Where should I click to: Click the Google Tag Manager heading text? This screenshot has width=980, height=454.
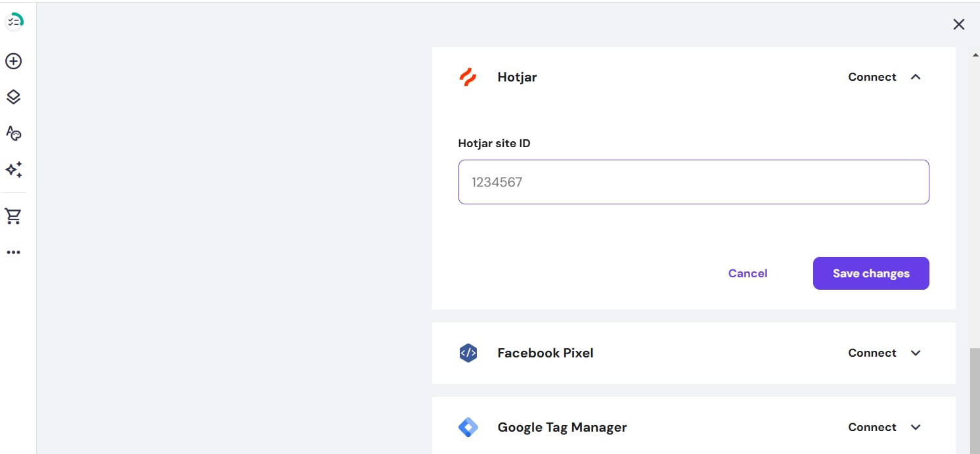click(562, 427)
